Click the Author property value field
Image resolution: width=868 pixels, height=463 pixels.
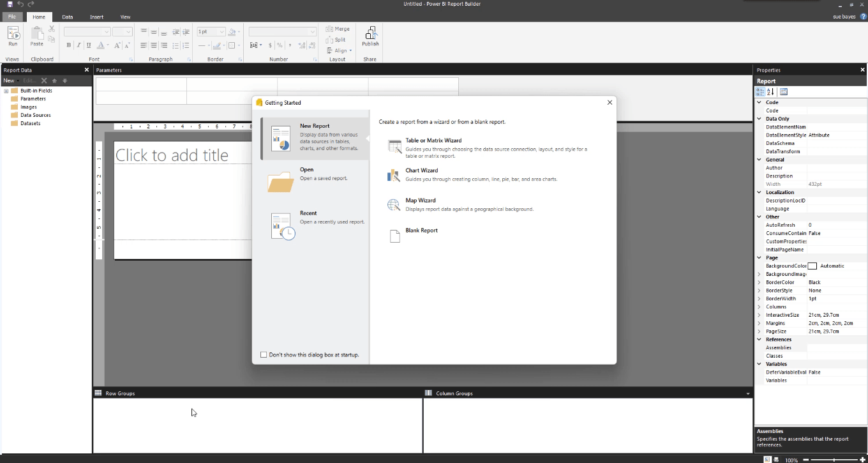(837, 168)
